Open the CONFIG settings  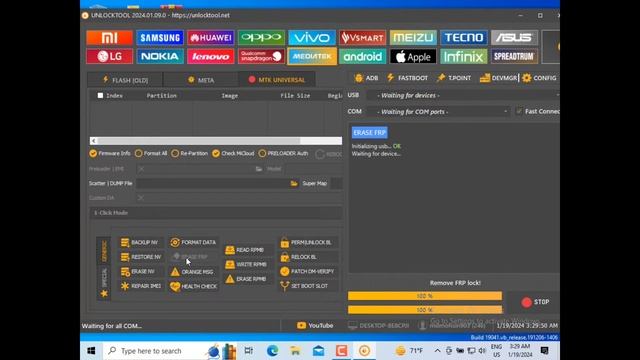[x=539, y=78]
